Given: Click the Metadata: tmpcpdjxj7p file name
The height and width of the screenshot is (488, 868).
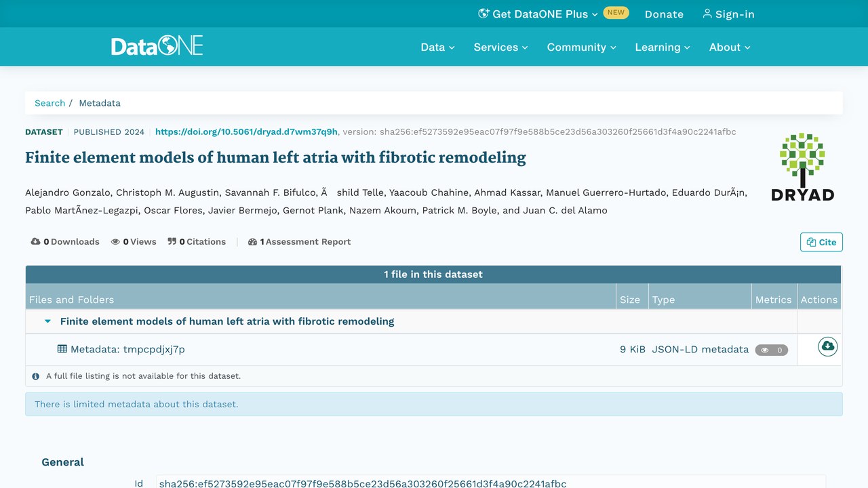Looking at the screenshot, I should coord(127,349).
